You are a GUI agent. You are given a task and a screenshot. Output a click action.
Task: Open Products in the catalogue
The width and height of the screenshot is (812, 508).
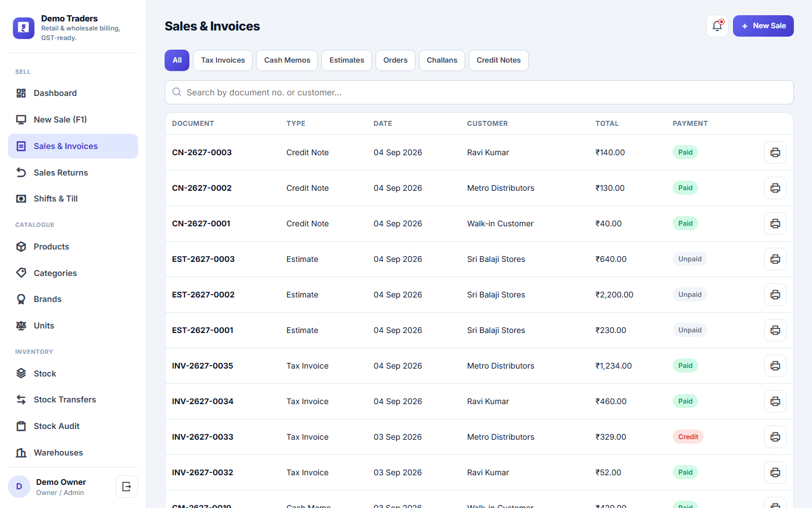point(73,247)
